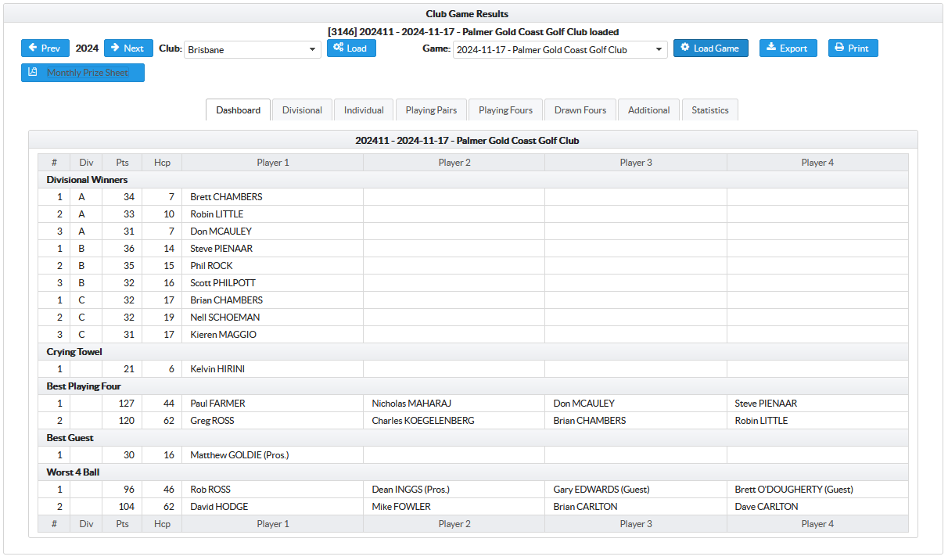Select the Playing Pairs tab

coord(431,110)
